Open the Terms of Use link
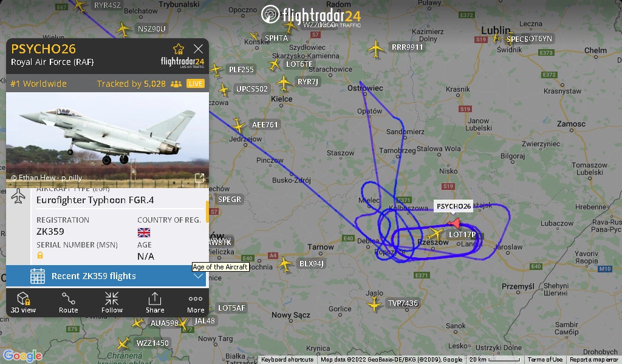The width and height of the screenshot is (622, 364). click(x=545, y=360)
